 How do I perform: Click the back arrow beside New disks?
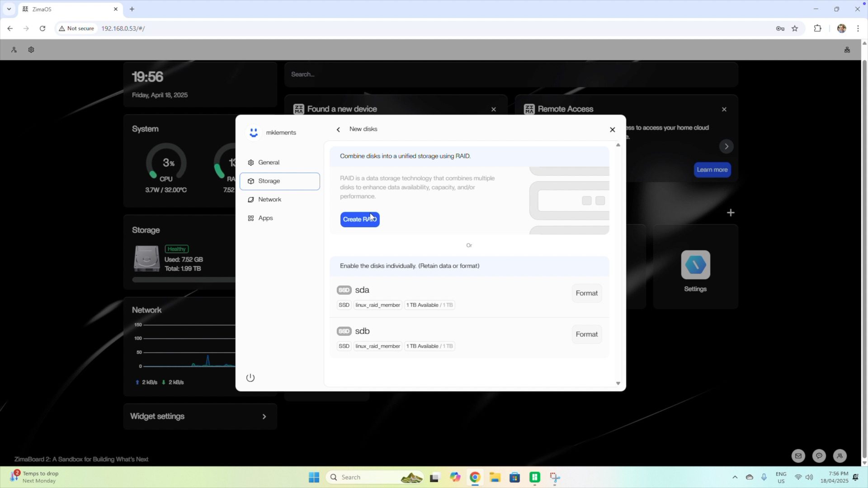pos(338,129)
